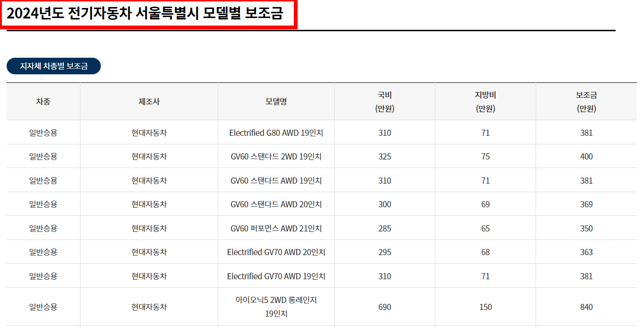Select model Electrified GV70 AWD 20인치

pyautogui.click(x=276, y=252)
